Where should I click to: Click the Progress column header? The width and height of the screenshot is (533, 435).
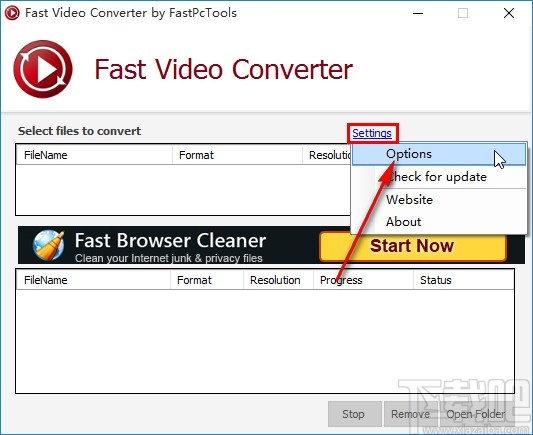363,280
